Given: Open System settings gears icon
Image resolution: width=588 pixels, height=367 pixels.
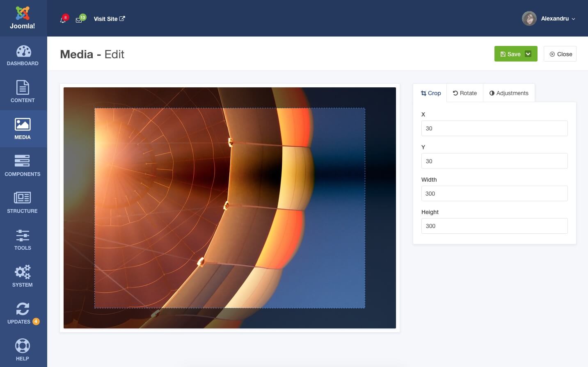Looking at the screenshot, I should click(23, 272).
